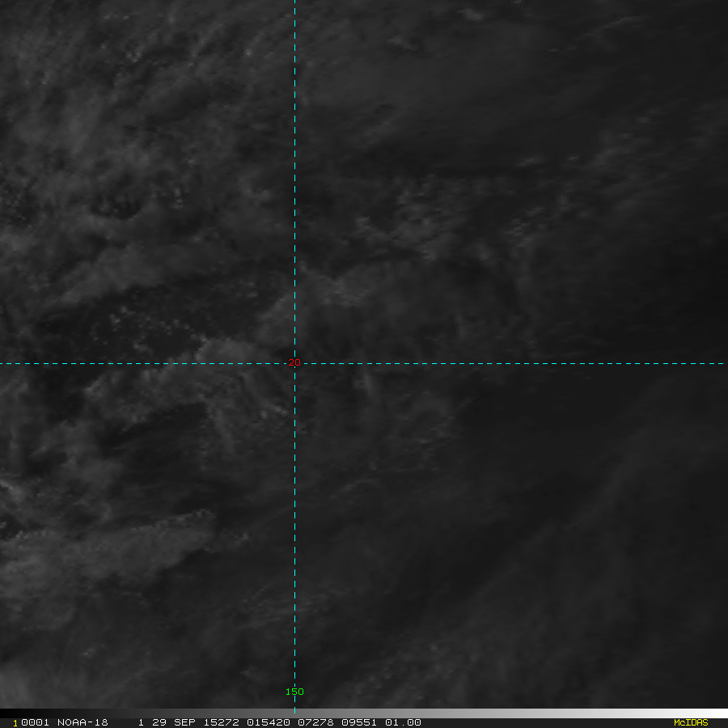The width and height of the screenshot is (728, 728).
Task: Click the yellow 'McIDAS' label
Action: coord(691,722)
